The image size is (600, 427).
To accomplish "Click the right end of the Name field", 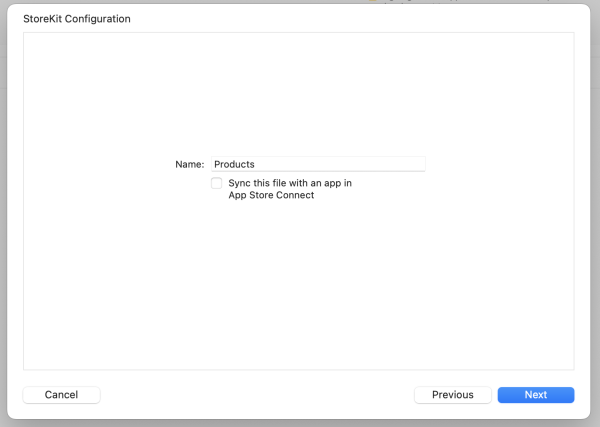I will (415, 164).
